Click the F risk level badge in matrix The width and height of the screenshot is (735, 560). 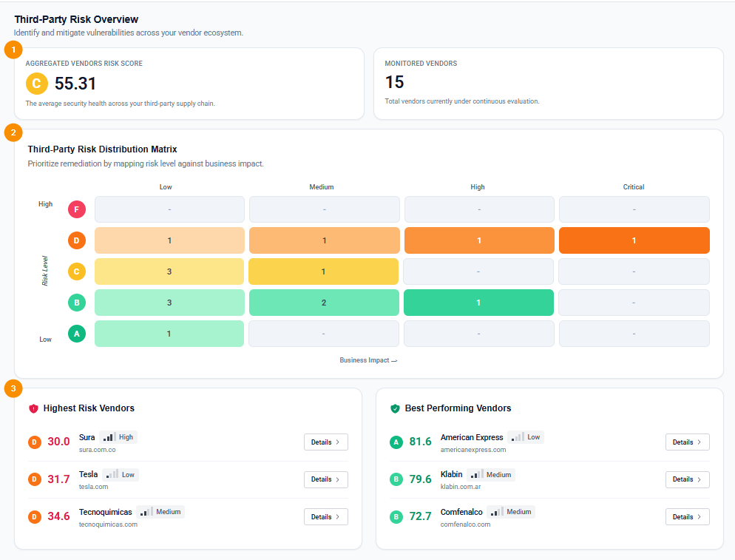pos(77,209)
